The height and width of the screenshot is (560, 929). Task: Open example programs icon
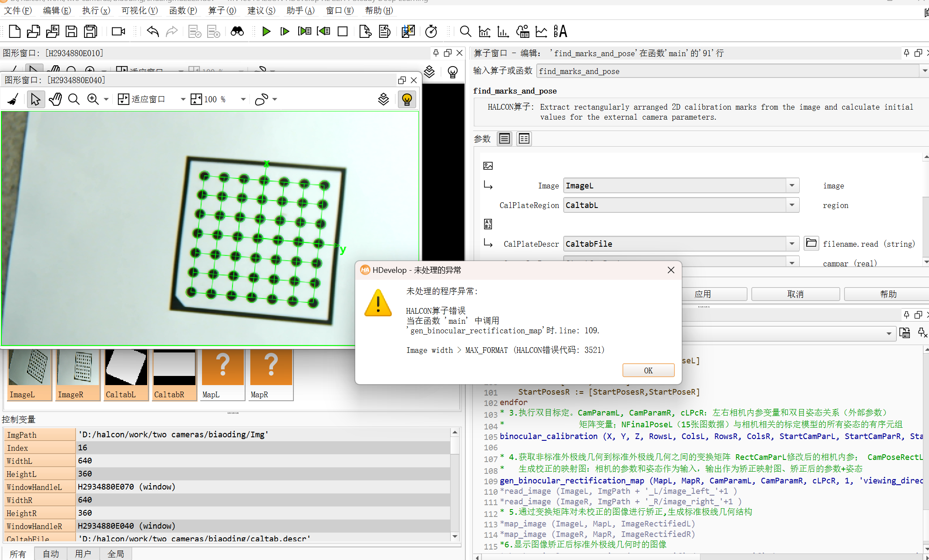click(x=52, y=31)
